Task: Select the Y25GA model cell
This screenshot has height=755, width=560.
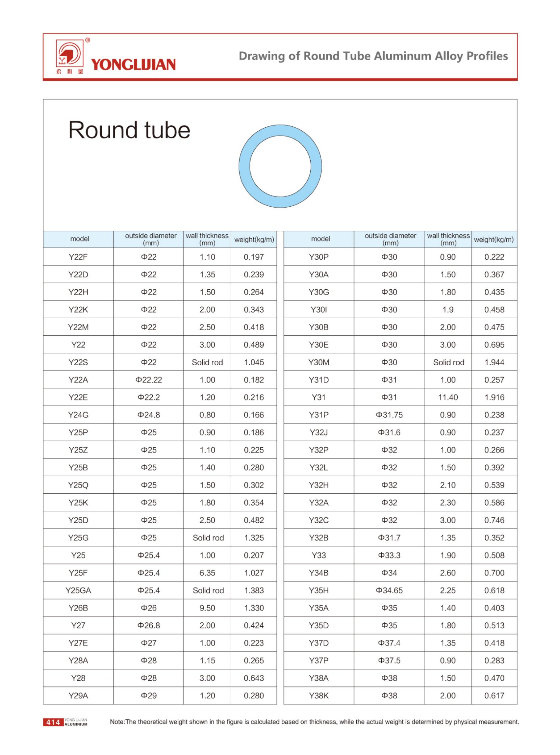Action: 78,590
